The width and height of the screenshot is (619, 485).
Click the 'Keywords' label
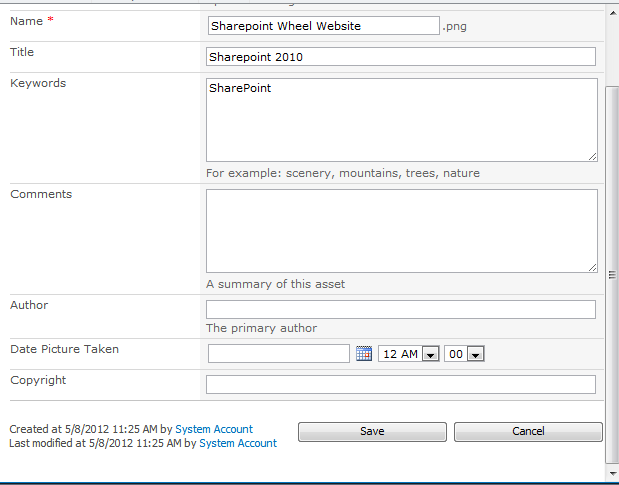(x=38, y=83)
